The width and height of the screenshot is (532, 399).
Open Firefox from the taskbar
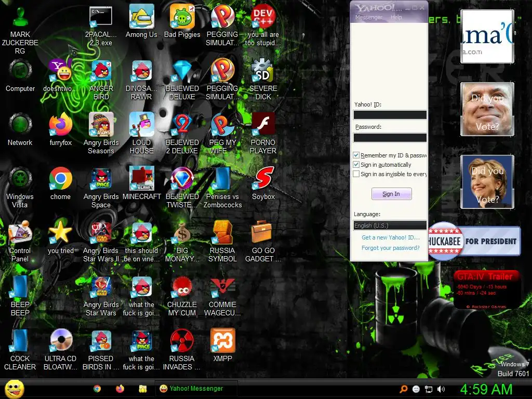(120, 389)
